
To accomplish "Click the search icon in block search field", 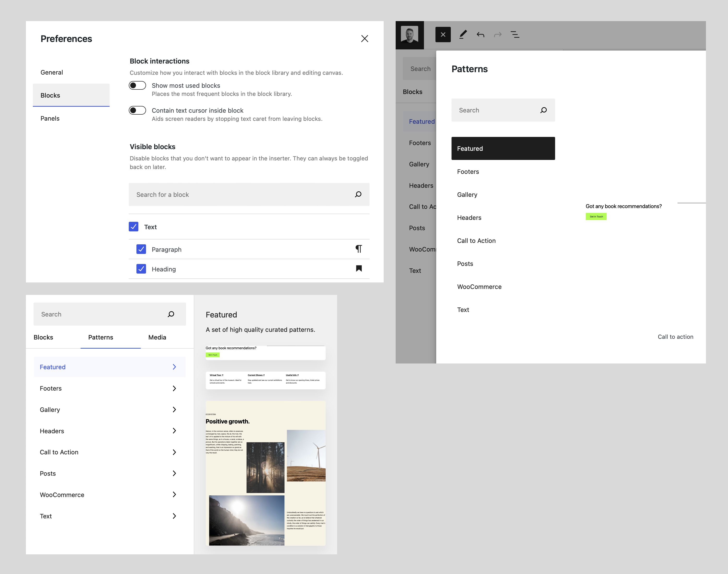I will pyautogui.click(x=358, y=194).
